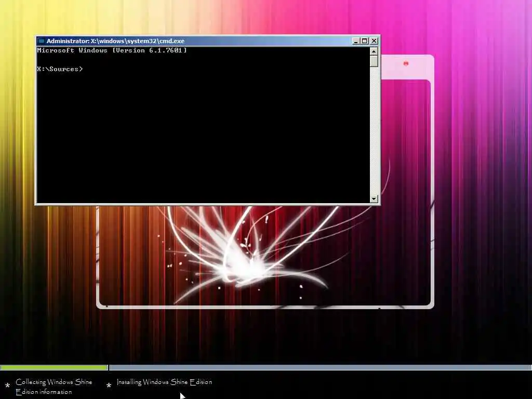Click the grey remaining progress bar segment
Screen dimensions: 532x399
pos(320,367)
